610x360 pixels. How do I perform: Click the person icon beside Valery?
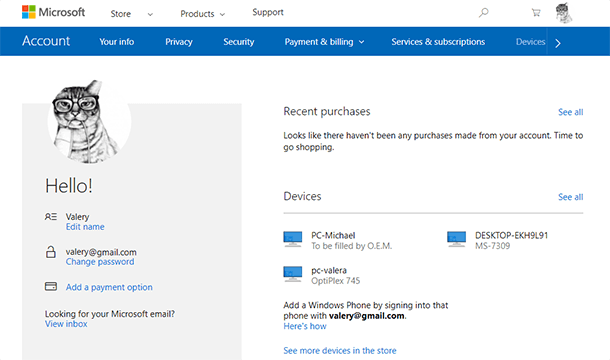tap(51, 216)
